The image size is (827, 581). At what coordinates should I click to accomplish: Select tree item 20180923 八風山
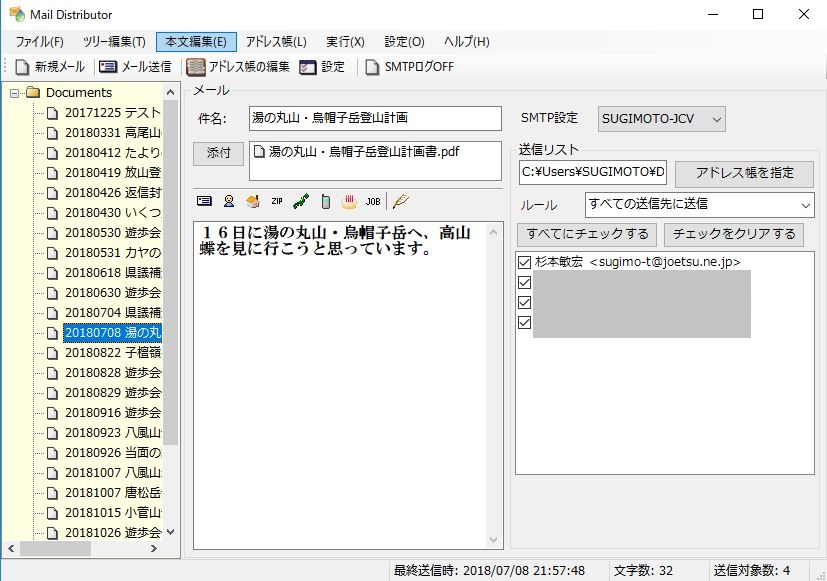pos(112,433)
